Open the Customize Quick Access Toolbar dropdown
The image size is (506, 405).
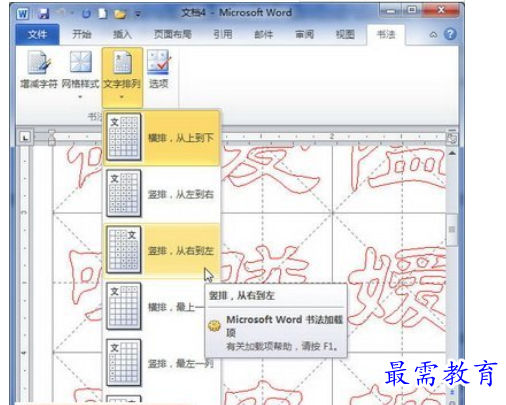click(138, 14)
